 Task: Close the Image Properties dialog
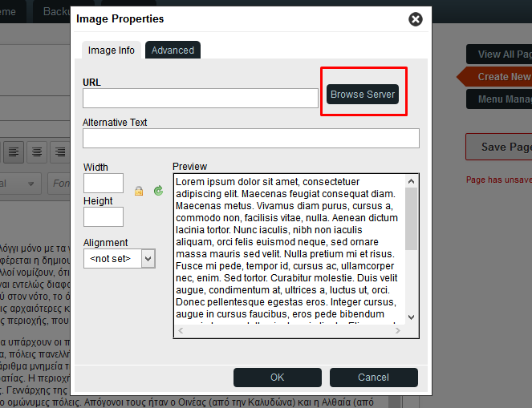coord(416,19)
